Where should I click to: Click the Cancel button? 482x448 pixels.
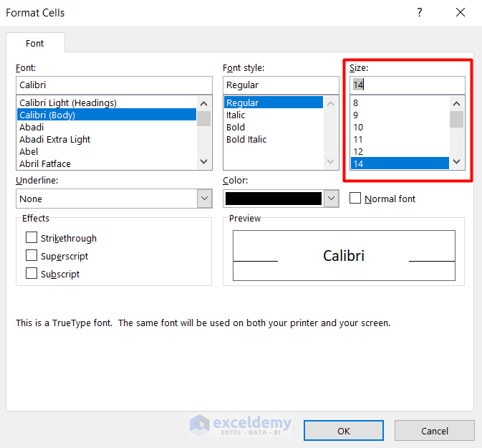(434, 431)
